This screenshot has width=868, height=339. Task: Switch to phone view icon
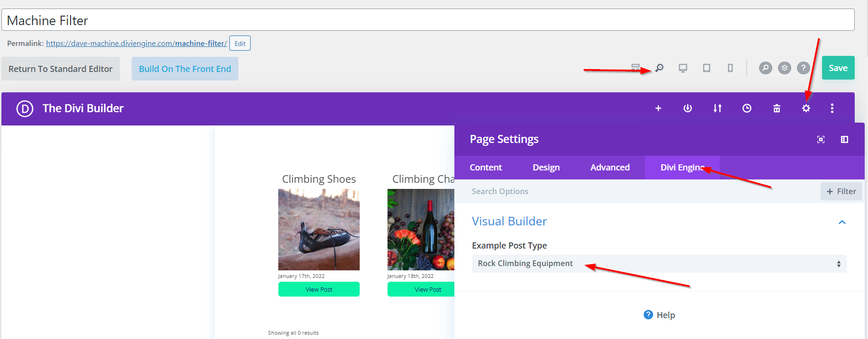point(730,68)
